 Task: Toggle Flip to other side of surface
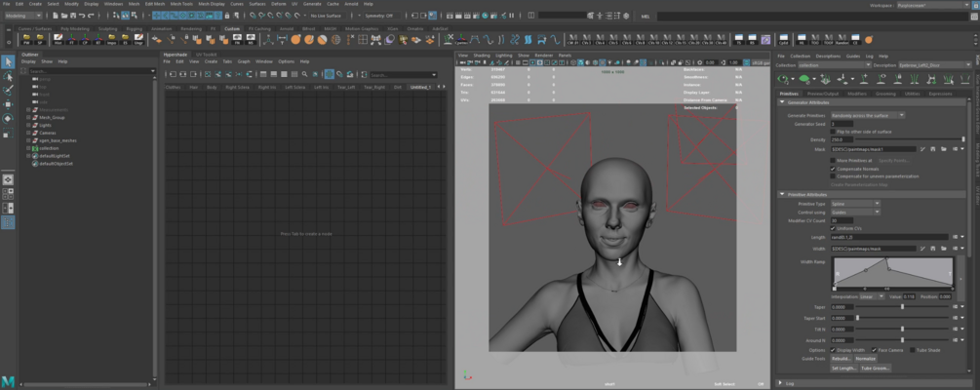(833, 132)
